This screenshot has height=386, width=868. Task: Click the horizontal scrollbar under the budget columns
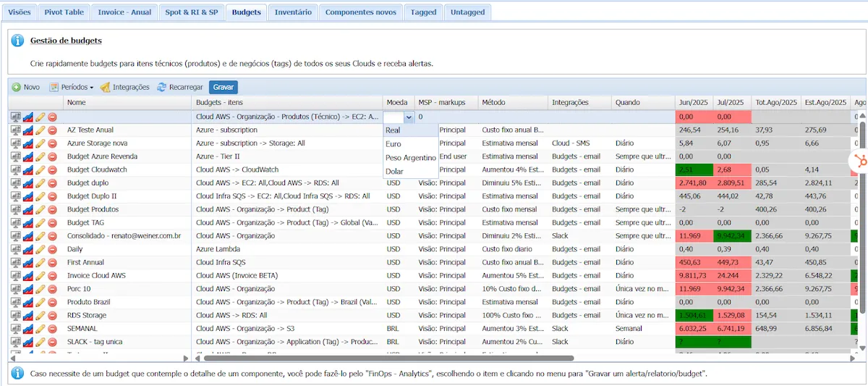(x=388, y=358)
